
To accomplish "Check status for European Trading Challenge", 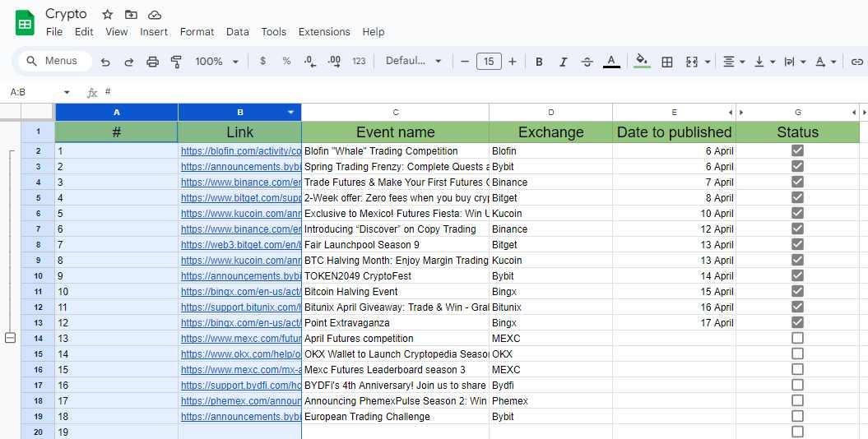I will pyautogui.click(x=797, y=416).
